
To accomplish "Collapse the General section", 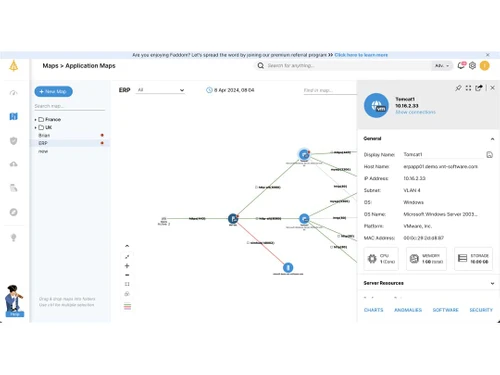I will (492, 139).
